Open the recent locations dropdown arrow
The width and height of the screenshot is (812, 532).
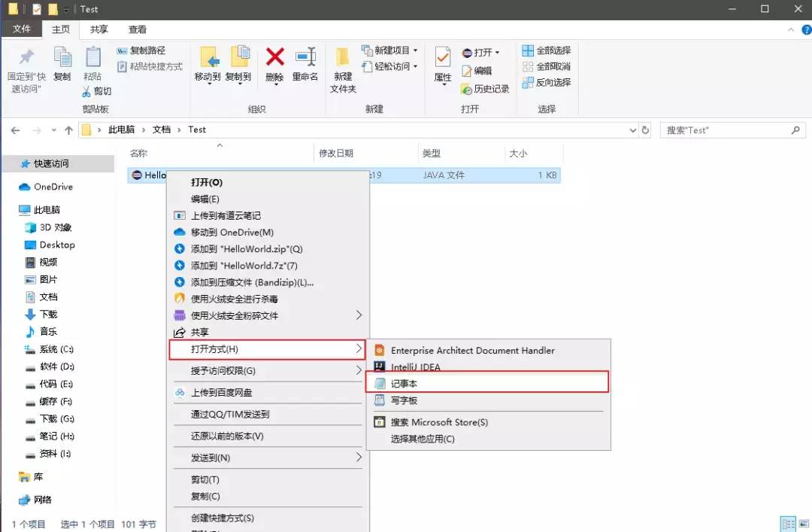(x=54, y=130)
